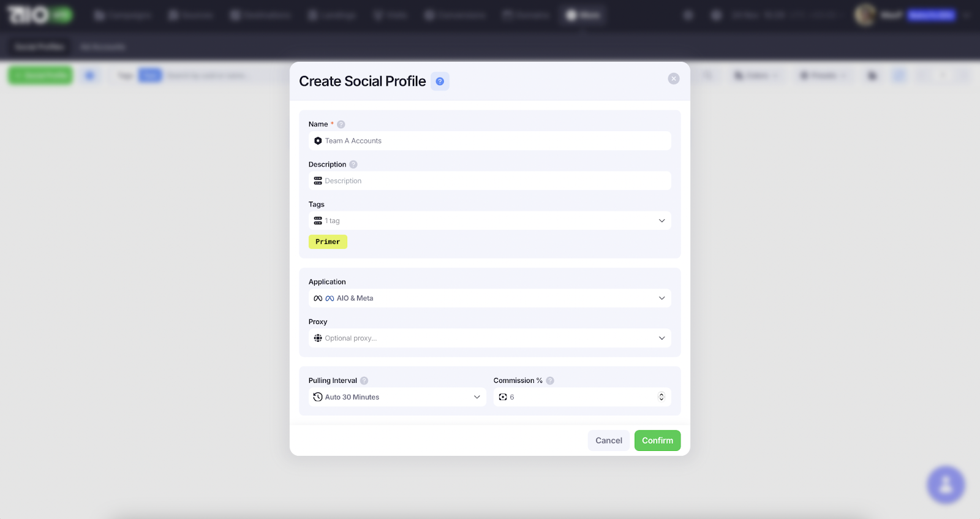Click the help icon next to Commission %
The image size is (980, 519).
(x=550, y=381)
